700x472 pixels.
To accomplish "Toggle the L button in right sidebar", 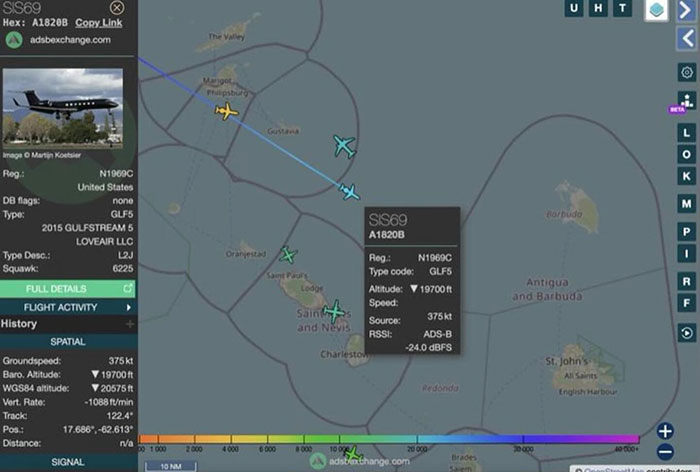I will (x=687, y=132).
